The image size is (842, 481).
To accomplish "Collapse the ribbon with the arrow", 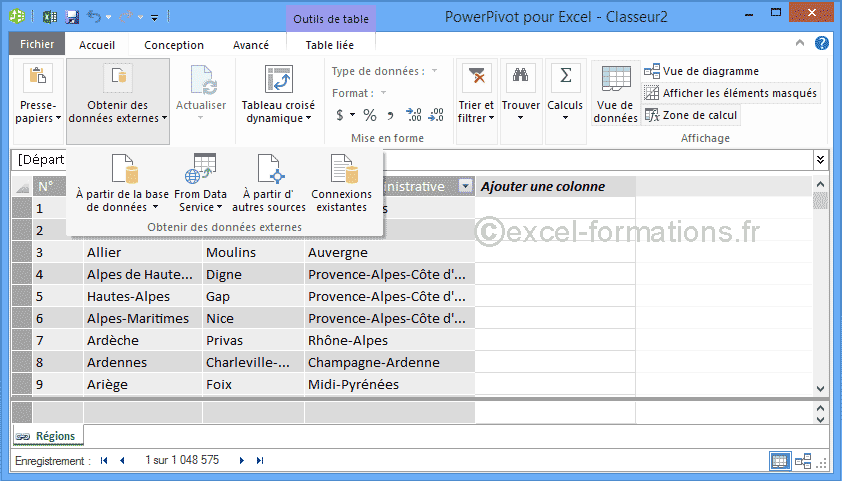I will tap(800, 43).
